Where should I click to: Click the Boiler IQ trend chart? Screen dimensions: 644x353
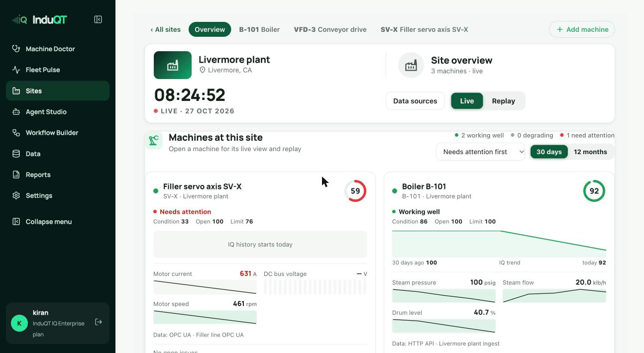coord(499,244)
